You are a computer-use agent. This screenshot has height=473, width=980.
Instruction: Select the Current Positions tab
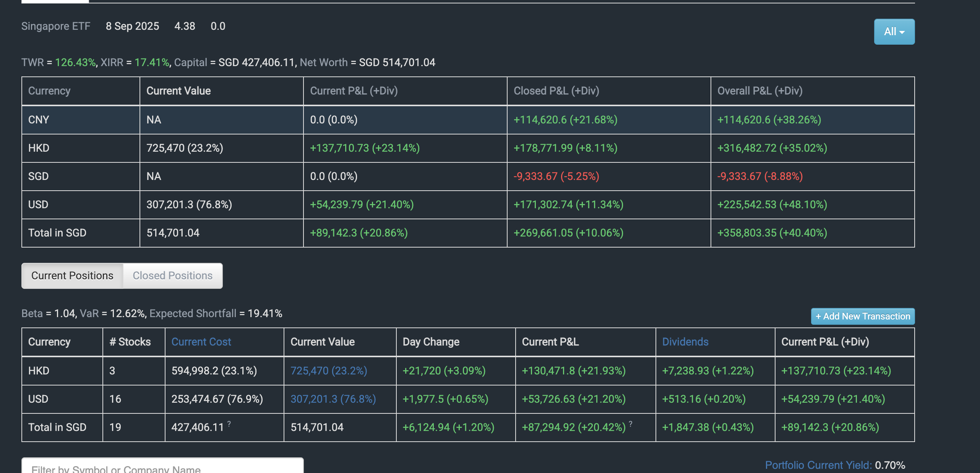pos(72,275)
